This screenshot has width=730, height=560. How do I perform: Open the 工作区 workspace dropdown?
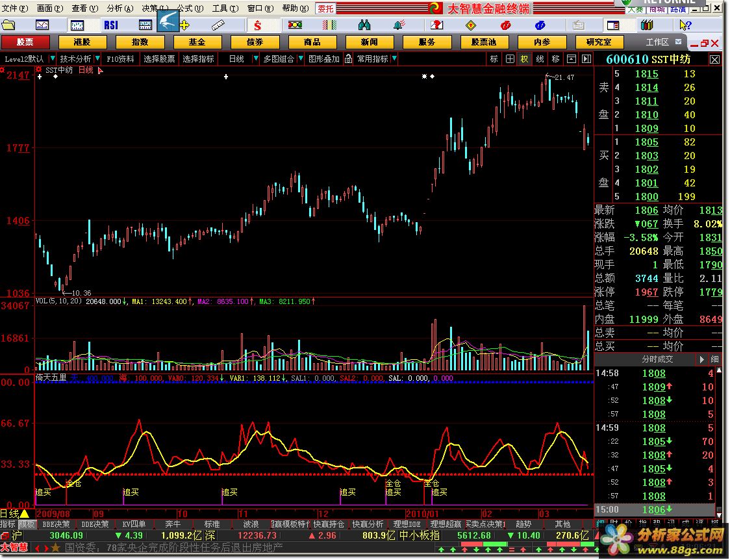(678, 42)
